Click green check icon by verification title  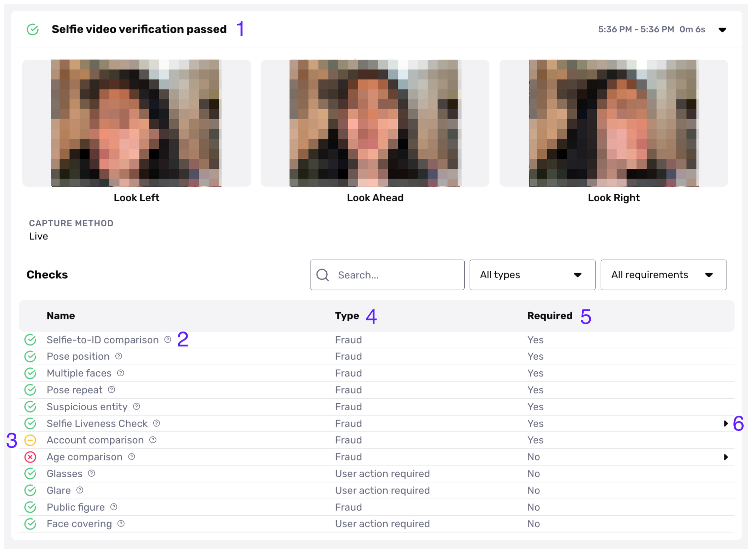33,29
